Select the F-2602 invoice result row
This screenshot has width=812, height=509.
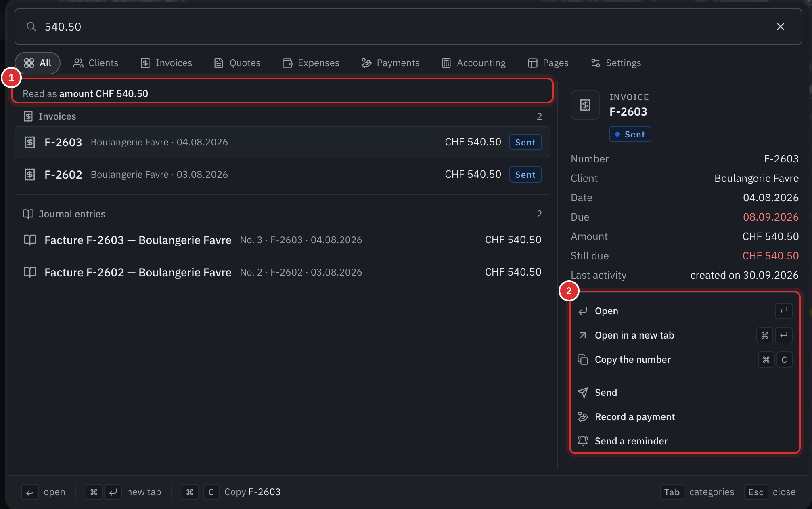pos(283,175)
